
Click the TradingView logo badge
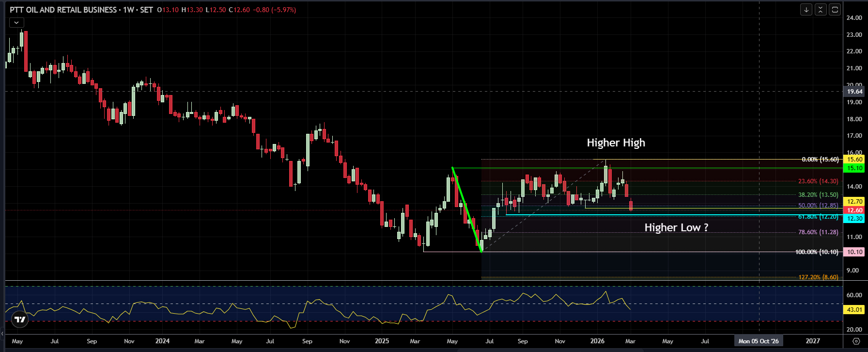click(x=20, y=319)
